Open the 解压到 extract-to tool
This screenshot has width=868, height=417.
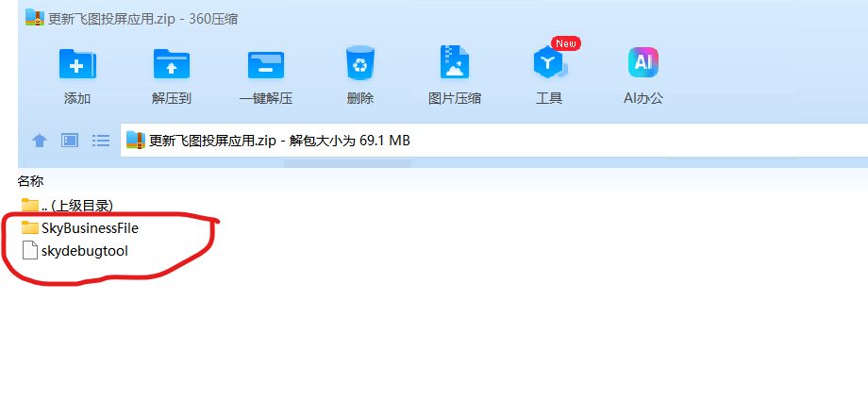tap(172, 63)
